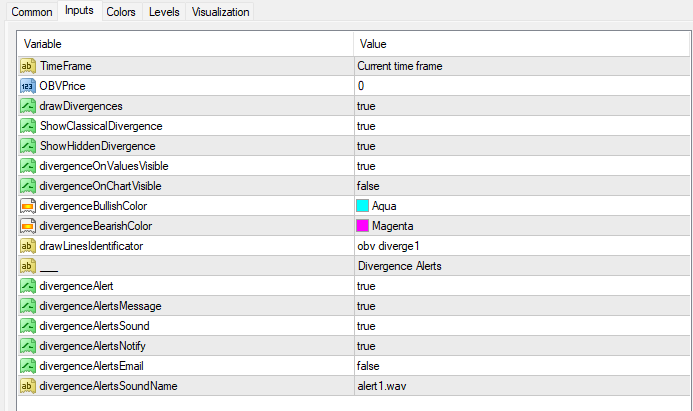This screenshot has width=693, height=411.
Task: Select the alert1.wav sound name field
Action: pos(381,386)
